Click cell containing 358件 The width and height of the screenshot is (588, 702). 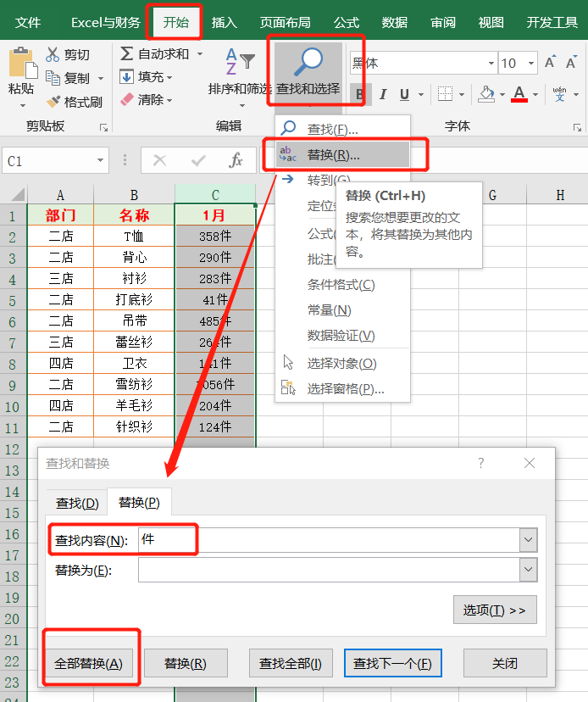point(215,236)
